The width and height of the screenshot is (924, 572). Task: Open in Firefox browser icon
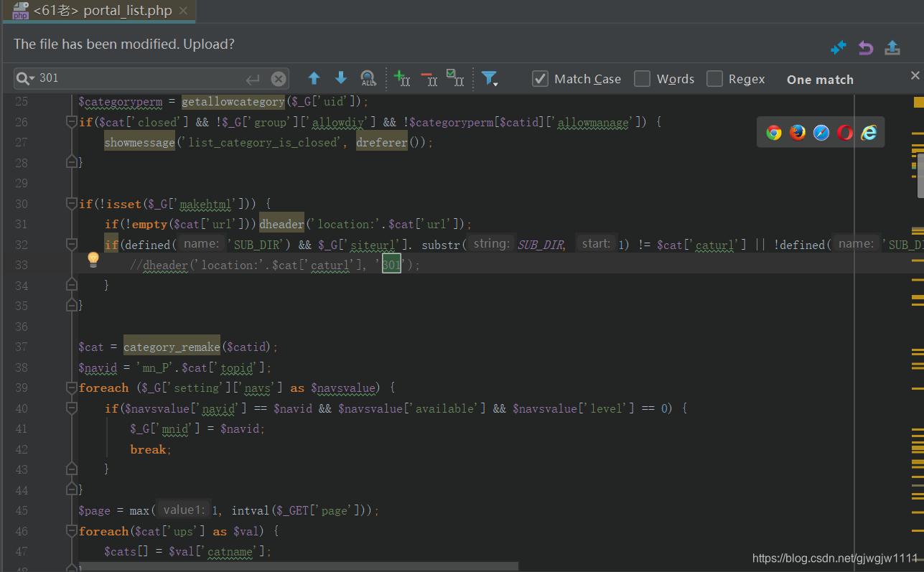[x=798, y=132]
